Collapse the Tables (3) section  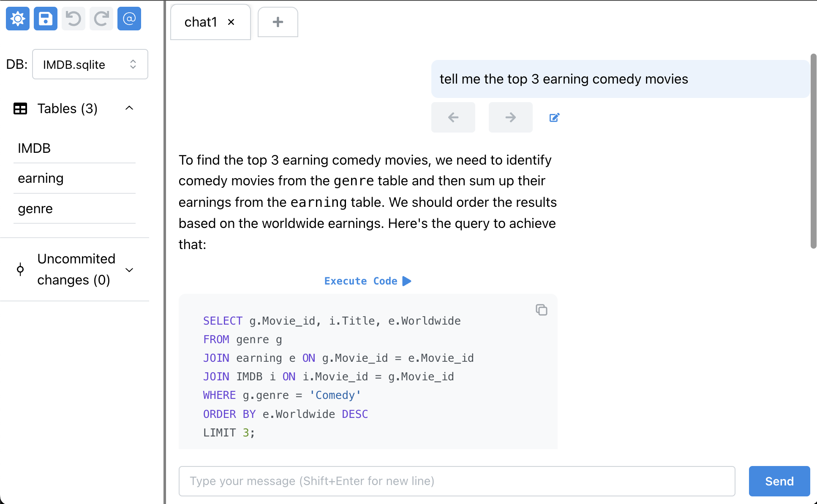pos(129,108)
